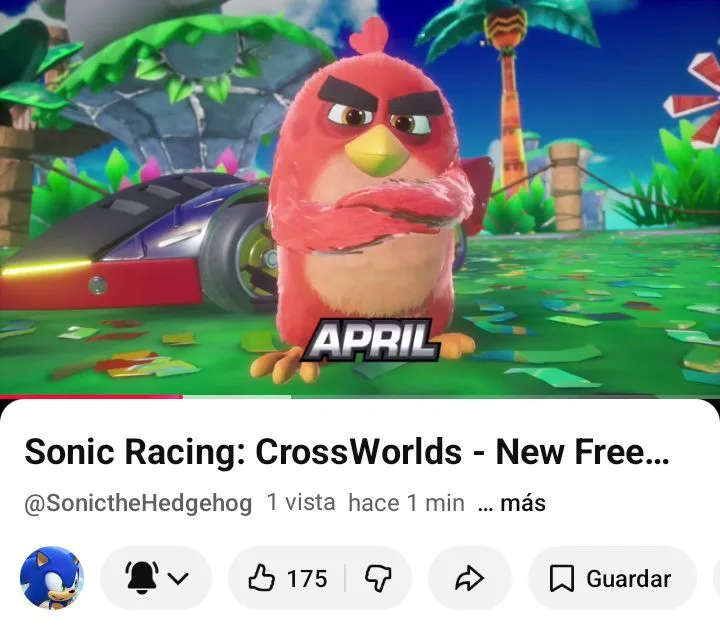
Task: Seek on the red video progress bar
Action: tap(91, 397)
